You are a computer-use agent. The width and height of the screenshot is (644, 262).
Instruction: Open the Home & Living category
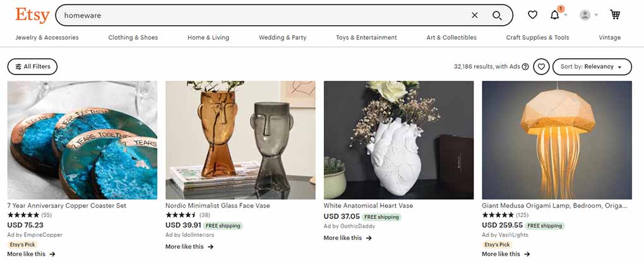coord(208,37)
